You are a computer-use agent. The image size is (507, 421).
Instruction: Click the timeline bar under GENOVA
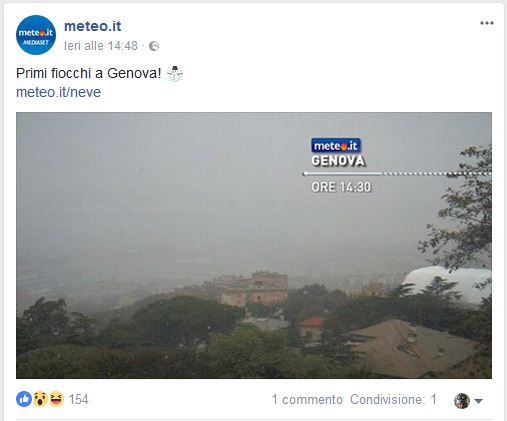pos(397,173)
